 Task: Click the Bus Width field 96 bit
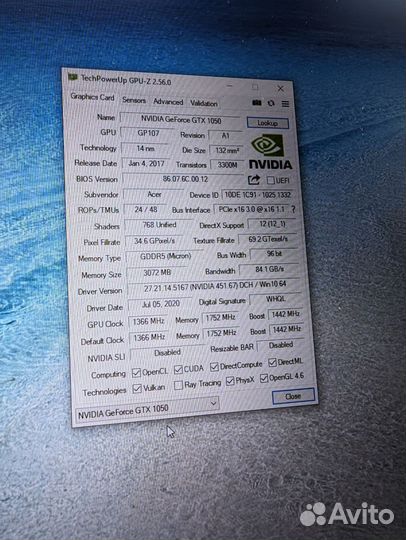coord(274,254)
